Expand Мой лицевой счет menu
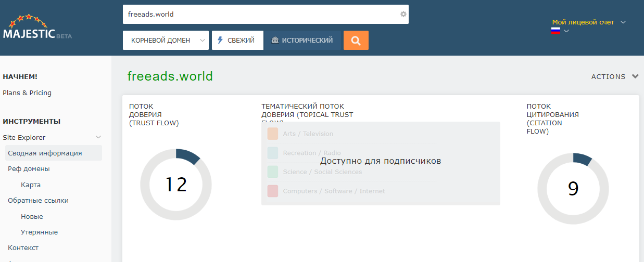 [588, 22]
